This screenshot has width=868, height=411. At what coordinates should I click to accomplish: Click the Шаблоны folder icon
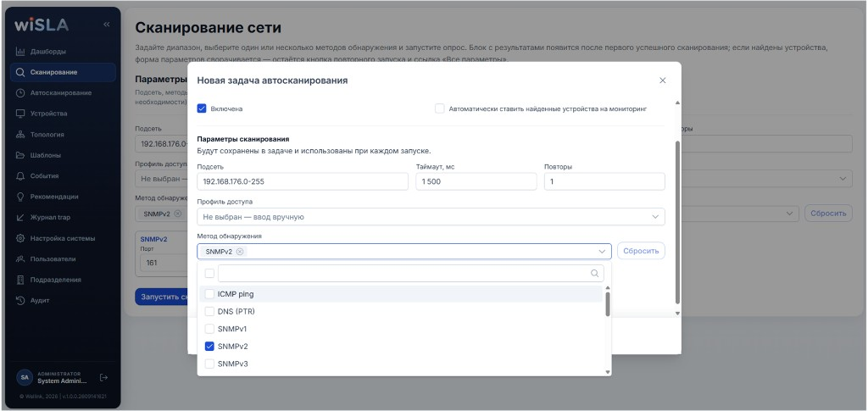tap(20, 155)
